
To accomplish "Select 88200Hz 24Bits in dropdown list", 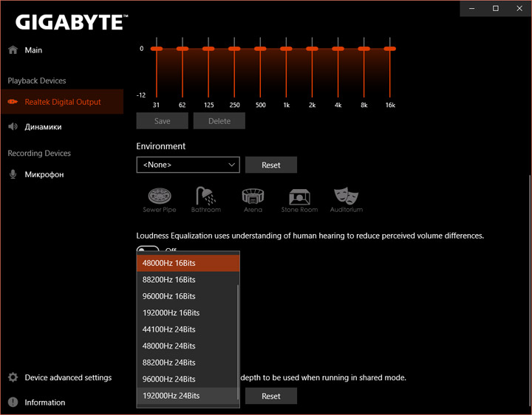I will click(x=187, y=363).
